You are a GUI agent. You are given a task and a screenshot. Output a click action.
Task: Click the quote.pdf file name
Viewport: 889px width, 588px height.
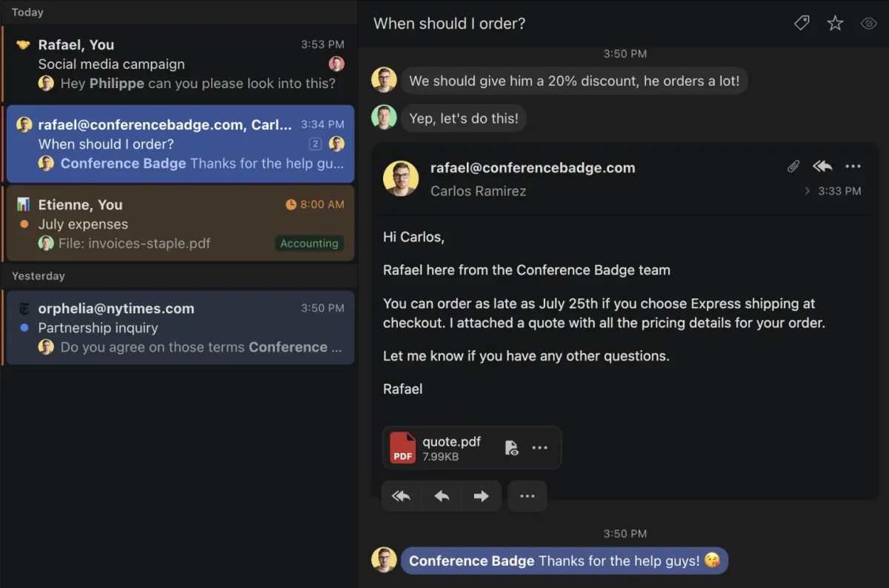pyautogui.click(x=451, y=441)
